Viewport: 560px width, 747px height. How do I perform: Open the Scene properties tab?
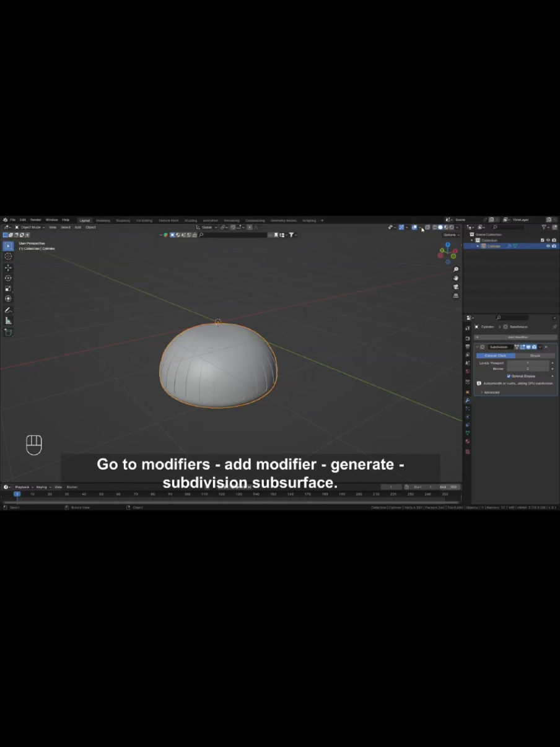[468, 363]
